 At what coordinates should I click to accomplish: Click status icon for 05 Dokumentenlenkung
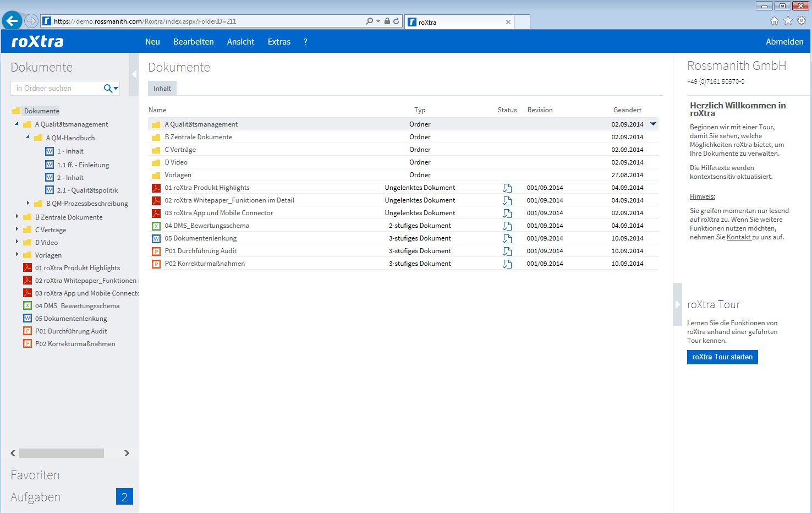point(507,239)
